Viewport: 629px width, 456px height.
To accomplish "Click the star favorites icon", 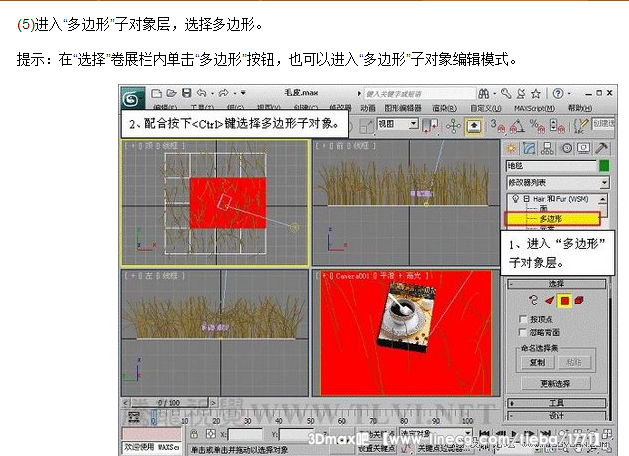I will coord(536,94).
